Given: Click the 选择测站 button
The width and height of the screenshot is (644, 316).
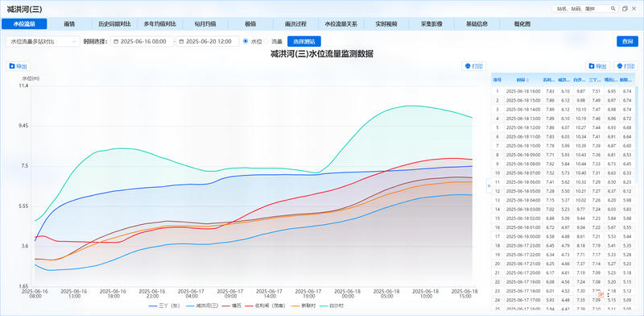Looking at the screenshot, I should tap(304, 41).
